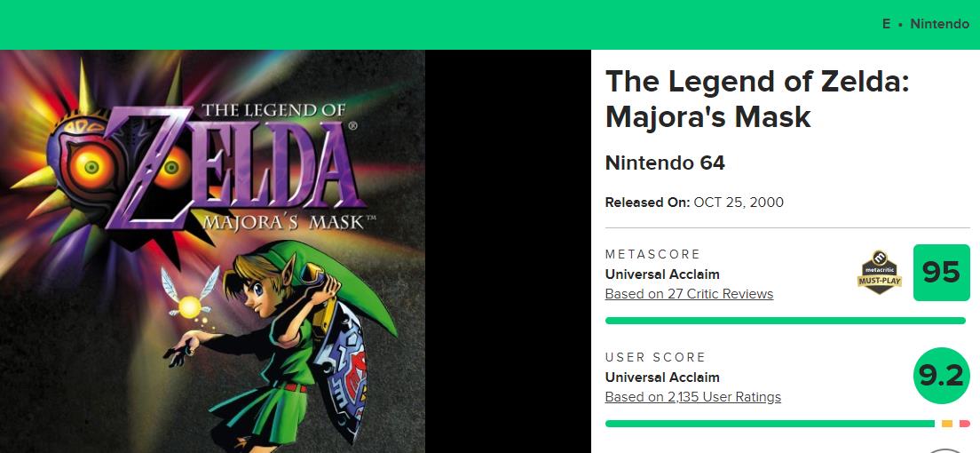Screen dimensions: 980x453
Task: Click the red negative segment of the user score bar
Action: (x=964, y=424)
